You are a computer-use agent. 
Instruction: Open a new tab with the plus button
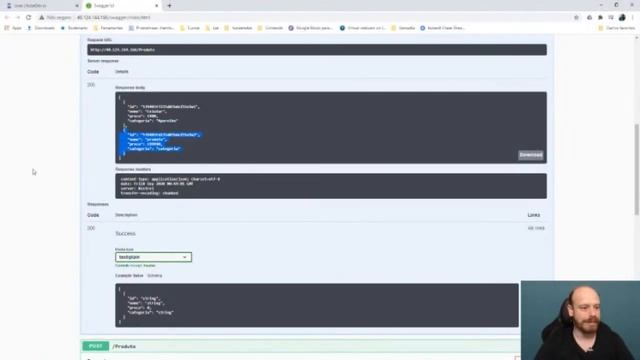coord(169,6)
